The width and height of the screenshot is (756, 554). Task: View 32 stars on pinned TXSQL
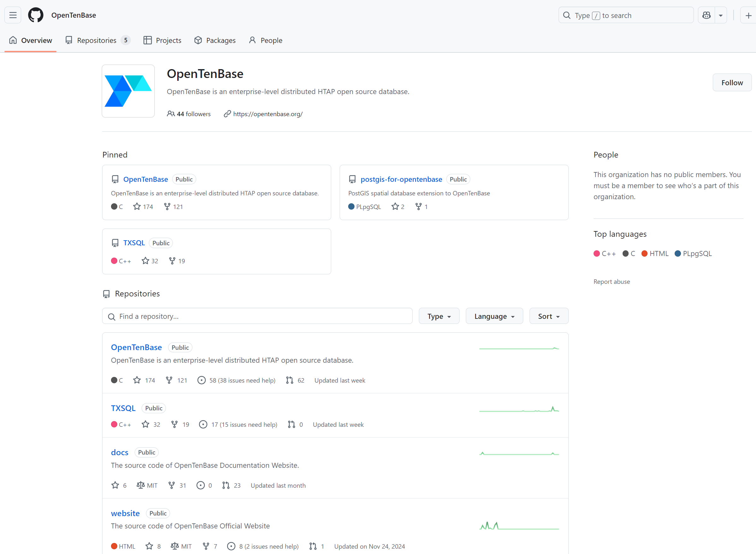[150, 261]
